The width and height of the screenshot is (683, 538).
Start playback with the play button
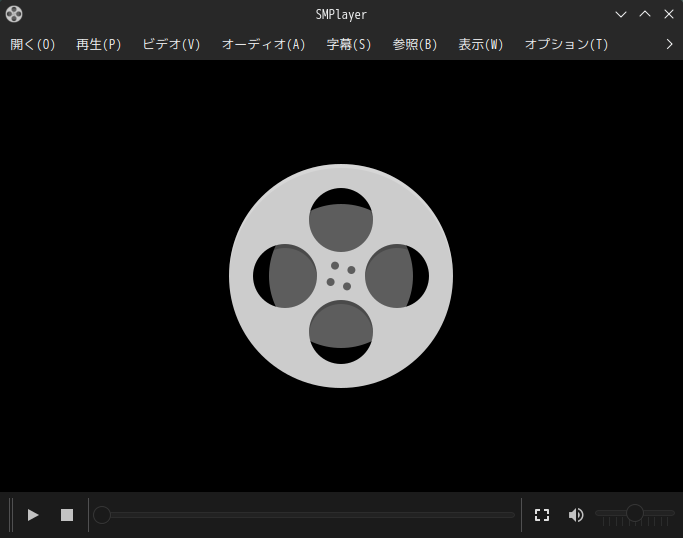click(33, 515)
